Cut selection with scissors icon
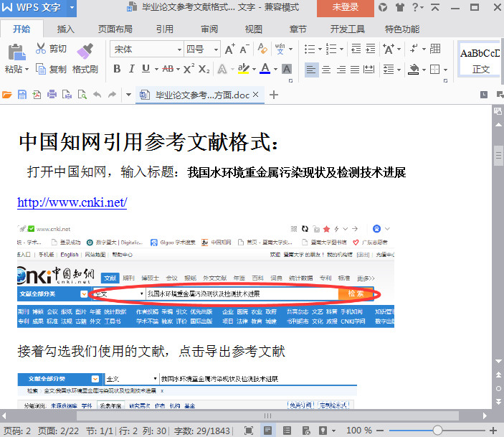This screenshot has height=437, width=504. 41,49
